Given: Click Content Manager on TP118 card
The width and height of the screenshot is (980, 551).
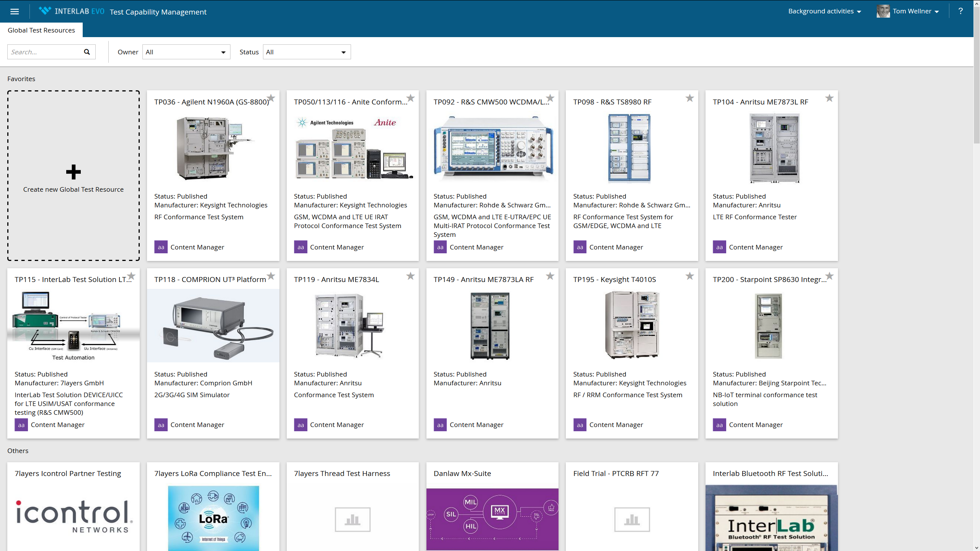Looking at the screenshot, I should (197, 425).
